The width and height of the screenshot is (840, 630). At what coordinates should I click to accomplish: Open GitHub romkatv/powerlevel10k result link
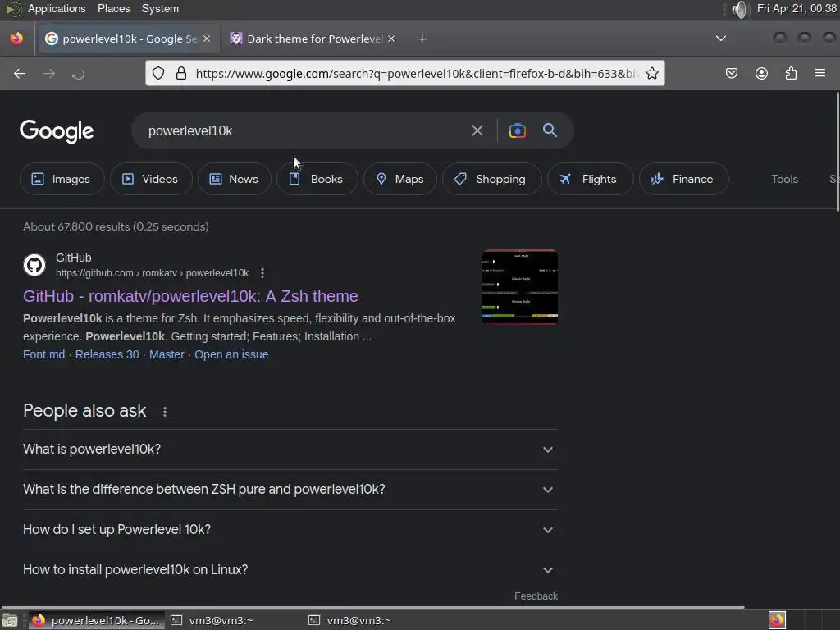click(190, 296)
